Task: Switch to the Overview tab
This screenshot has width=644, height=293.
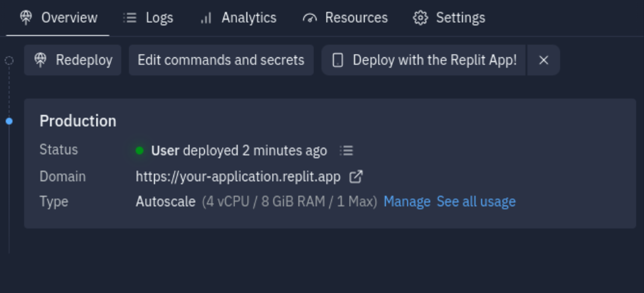Action: [x=58, y=18]
